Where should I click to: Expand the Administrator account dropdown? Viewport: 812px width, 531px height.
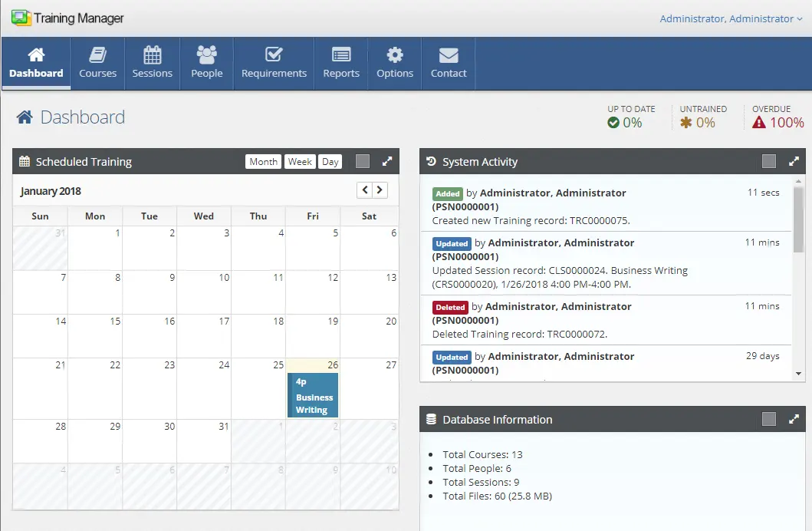(729, 17)
